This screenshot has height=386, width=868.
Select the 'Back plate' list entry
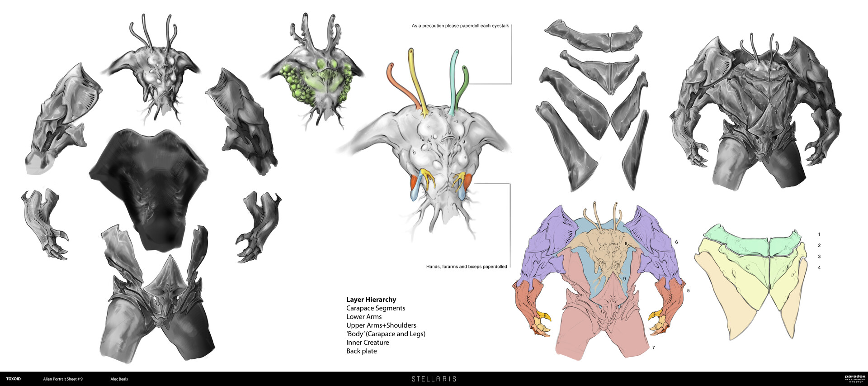[361, 351]
